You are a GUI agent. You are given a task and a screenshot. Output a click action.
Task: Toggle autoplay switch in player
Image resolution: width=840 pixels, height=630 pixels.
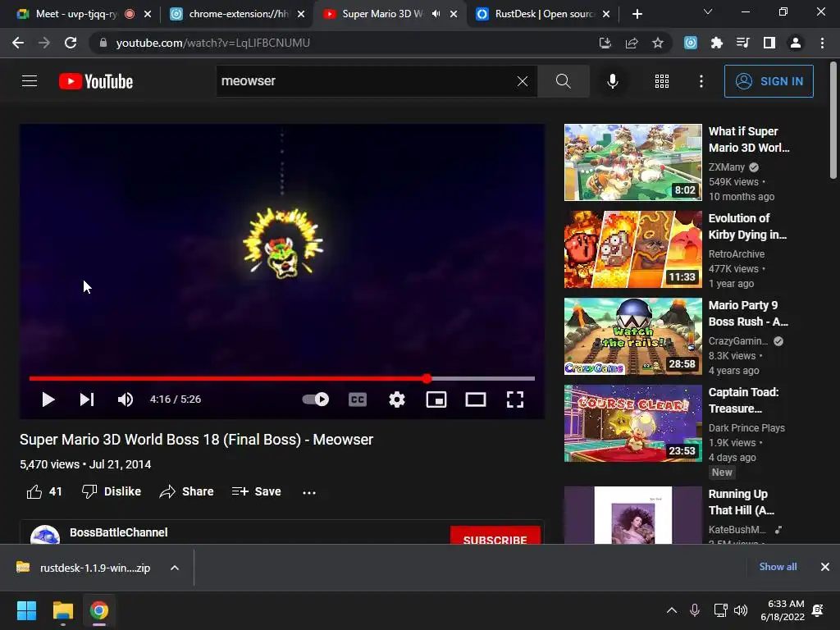316,399
